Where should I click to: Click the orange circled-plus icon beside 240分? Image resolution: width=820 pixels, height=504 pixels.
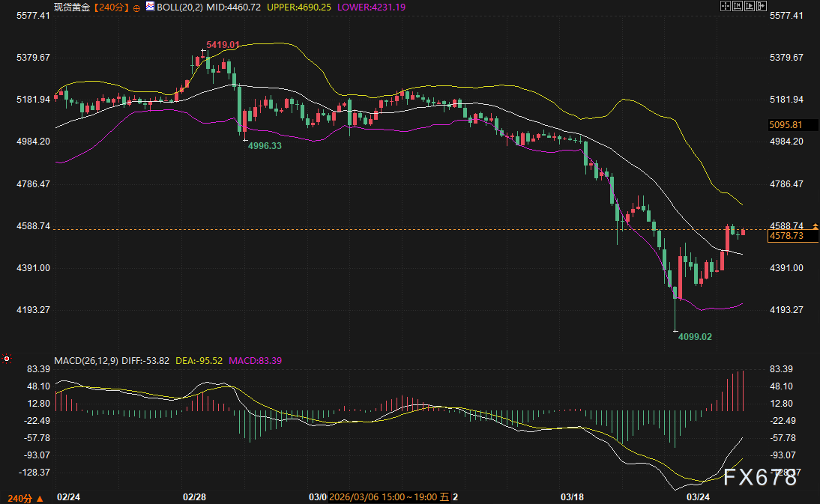point(136,7)
